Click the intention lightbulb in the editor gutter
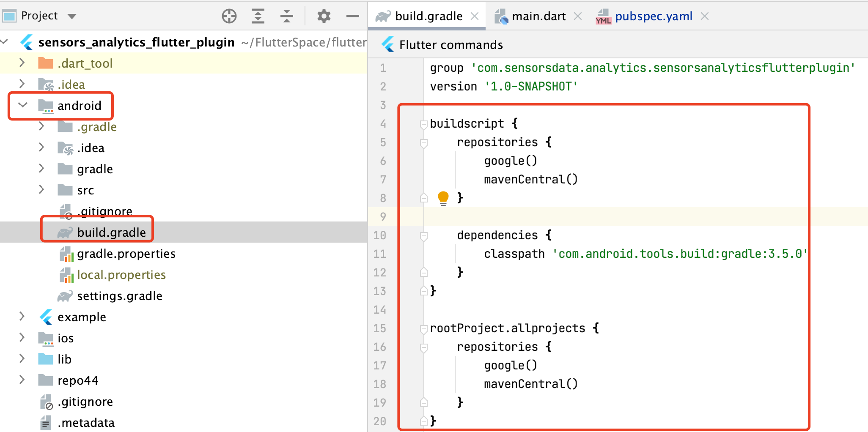 pos(443,197)
